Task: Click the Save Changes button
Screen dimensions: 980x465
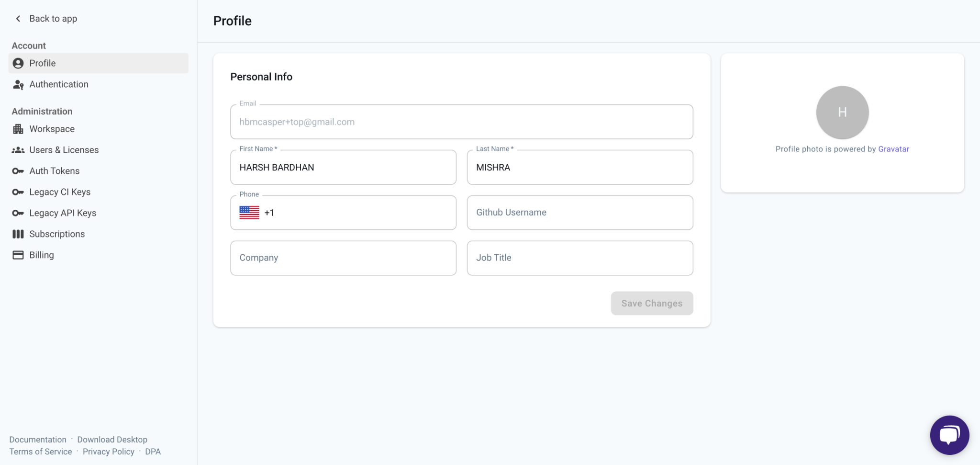Action: (652, 303)
